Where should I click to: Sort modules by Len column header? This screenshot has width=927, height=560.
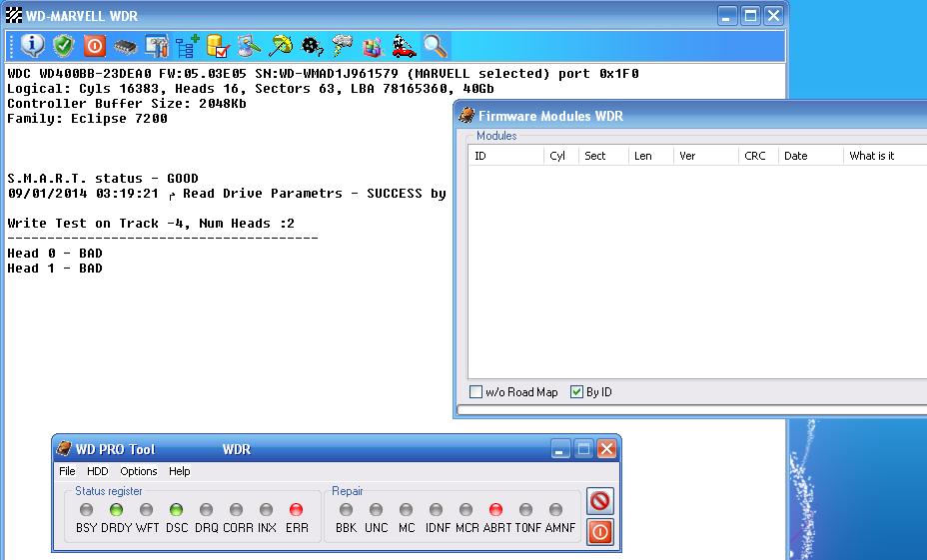click(651, 156)
